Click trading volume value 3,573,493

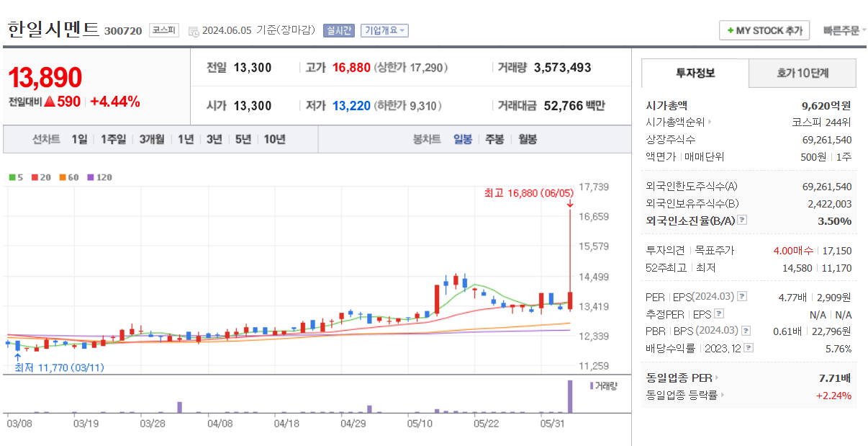coord(563,67)
